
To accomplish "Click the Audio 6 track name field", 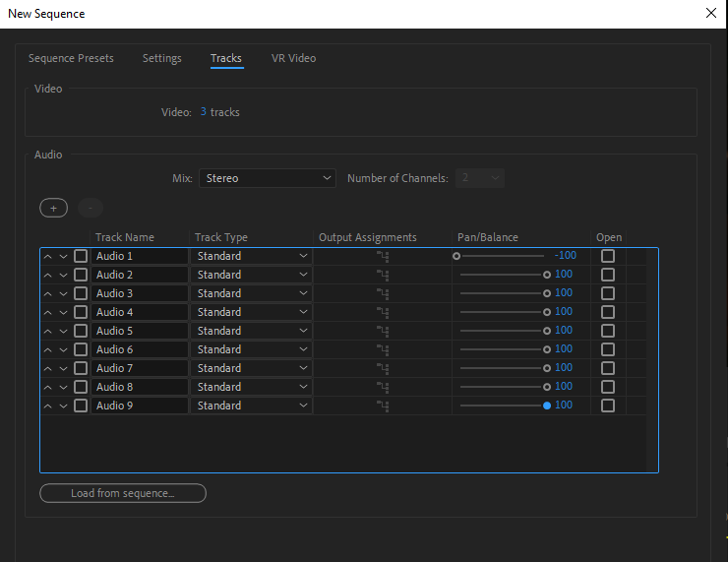I will tap(140, 349).
